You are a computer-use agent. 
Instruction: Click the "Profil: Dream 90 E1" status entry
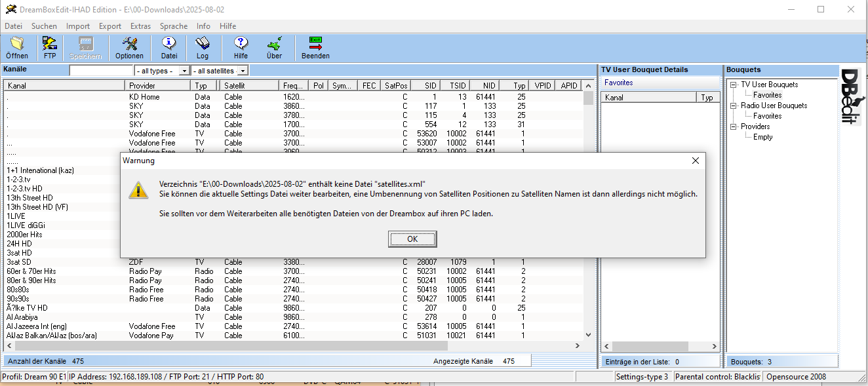[x=34, y=377]
